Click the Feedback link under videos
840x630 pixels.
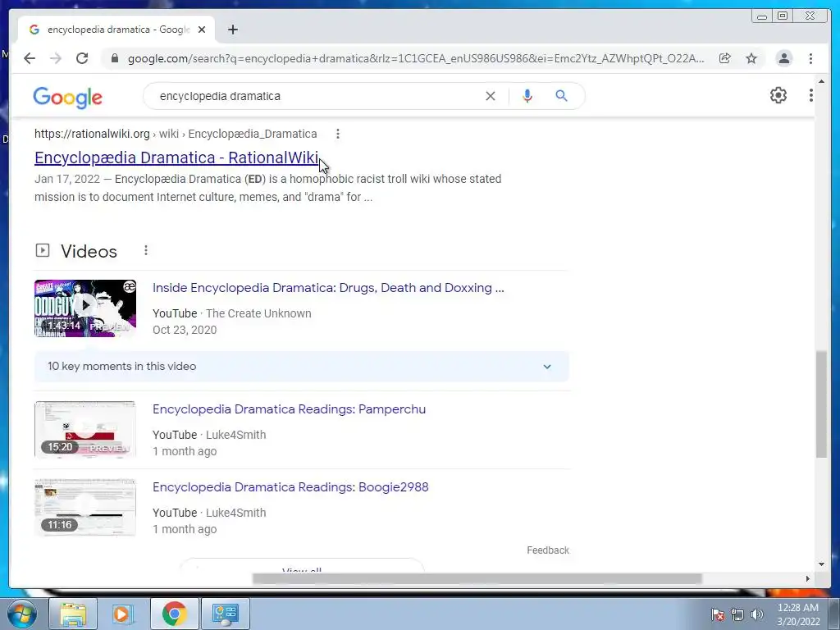click(x=547, y=550)
